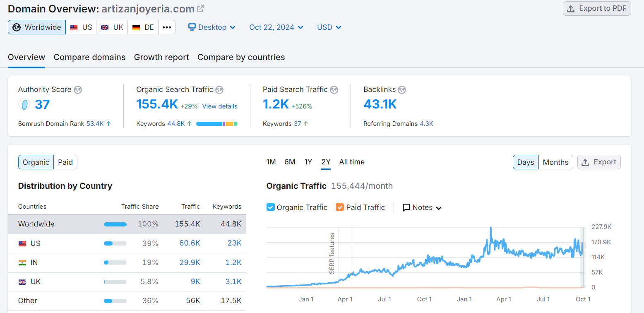Select the US flag database tab
This screenshot has height=313, width=644.
click(x=81, y=27)
